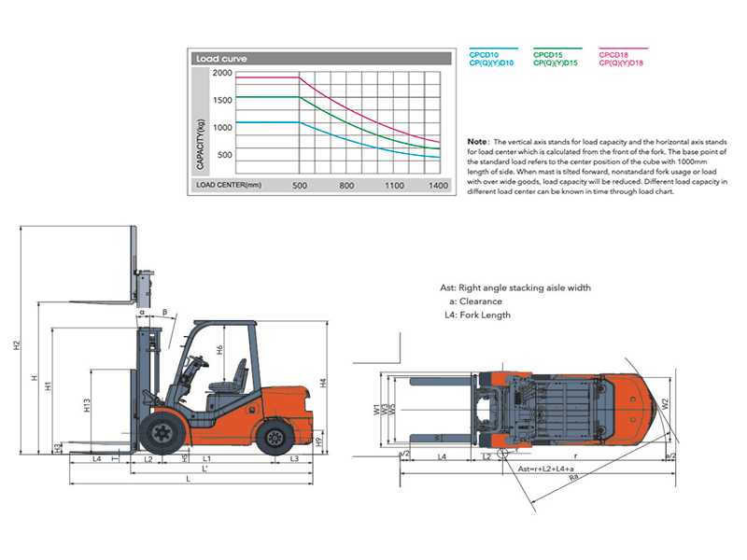Select the 2000 value on capacity axis
The image size is (747, 560).
(x=222, y=73)
